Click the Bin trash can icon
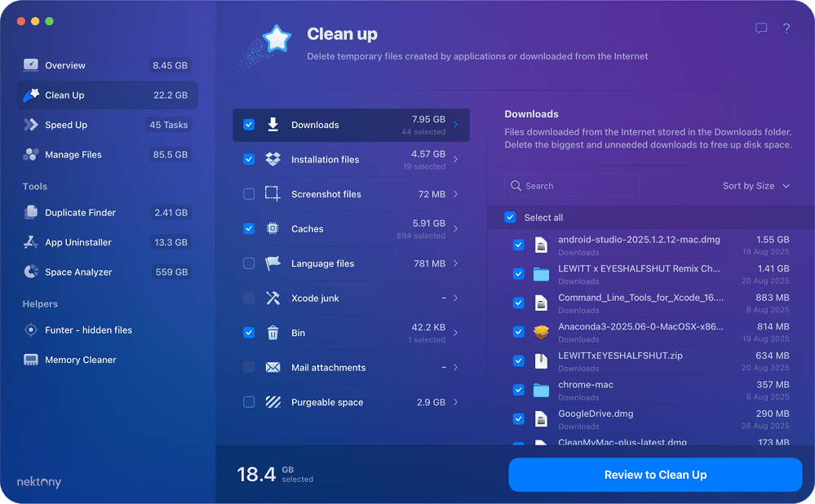Viewport: 815px width, 504px height. coord(272,333)
